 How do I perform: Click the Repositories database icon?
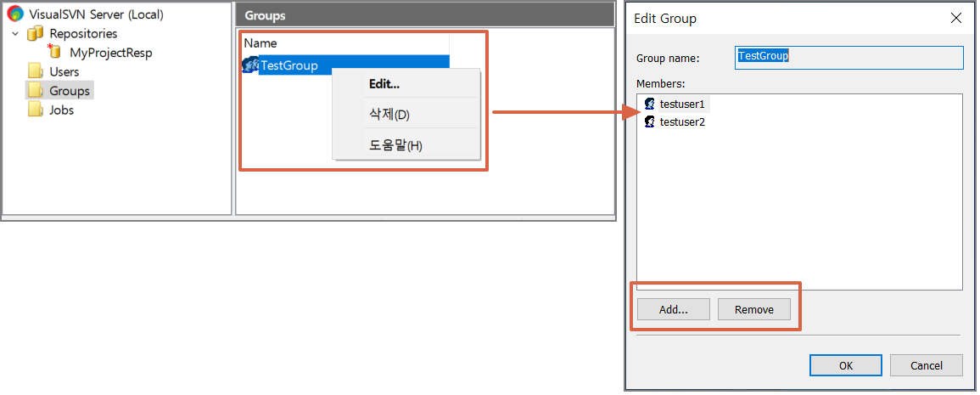35,34
